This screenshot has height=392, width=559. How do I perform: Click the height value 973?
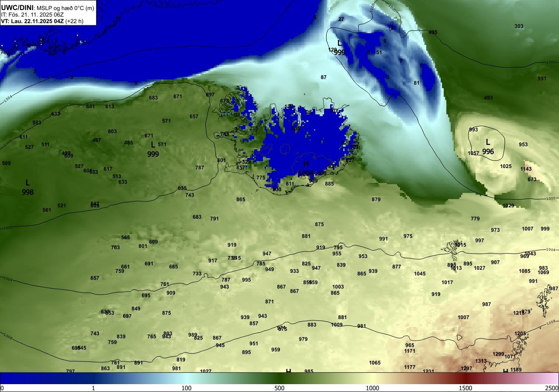point(495,230)
